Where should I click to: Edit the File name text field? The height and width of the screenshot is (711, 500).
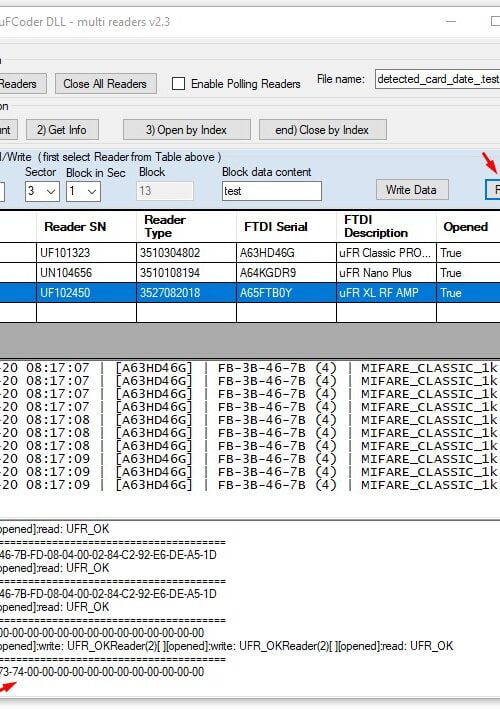[437, 79]
